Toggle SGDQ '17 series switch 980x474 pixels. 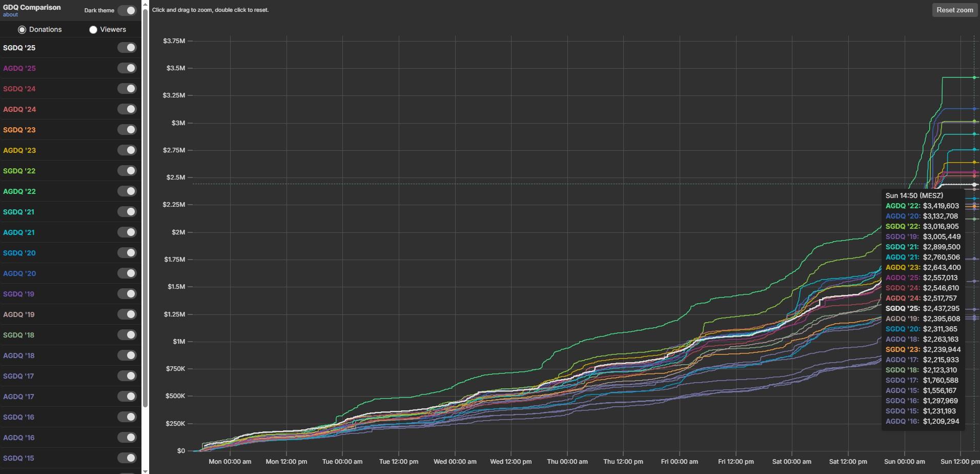(127, 376)
